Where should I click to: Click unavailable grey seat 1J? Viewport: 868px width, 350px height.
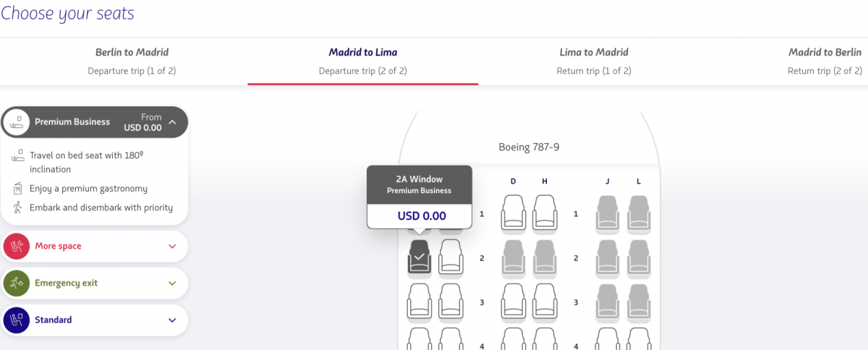point(608,213)
